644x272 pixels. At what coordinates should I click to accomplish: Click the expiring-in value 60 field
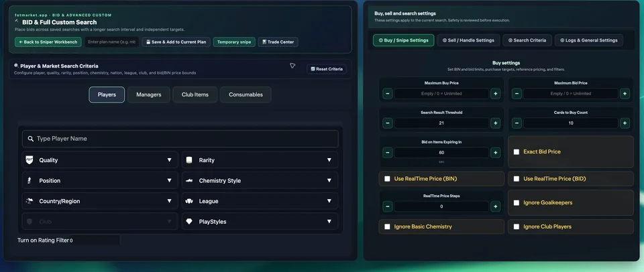(441, 153)
